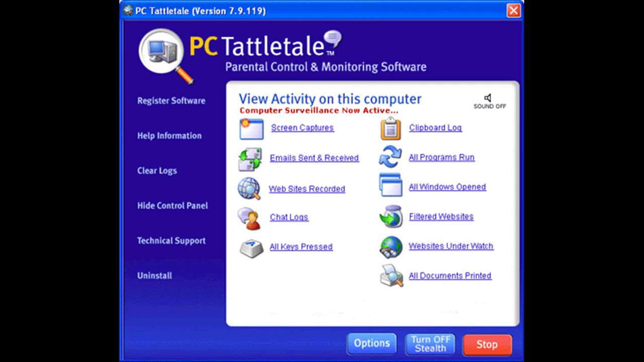The image size is (644, 362).
Task: Click the Sound Off speaker icon
Action: pos(488,98)
